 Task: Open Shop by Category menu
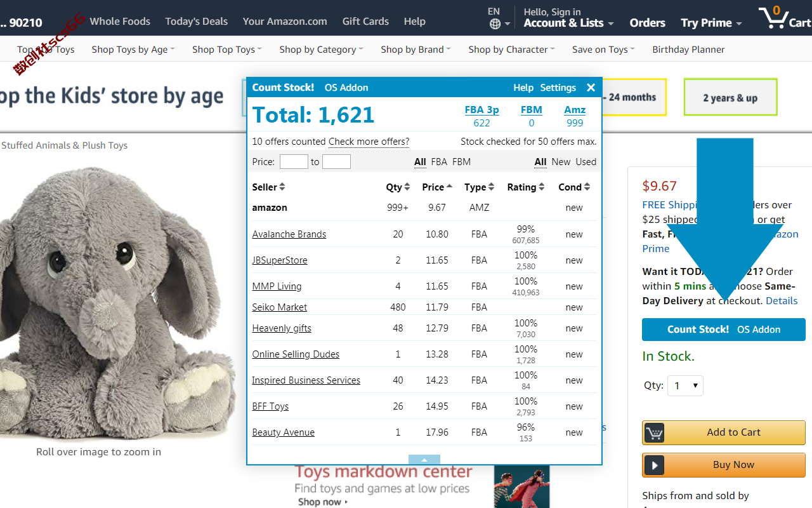click(321, 50)
